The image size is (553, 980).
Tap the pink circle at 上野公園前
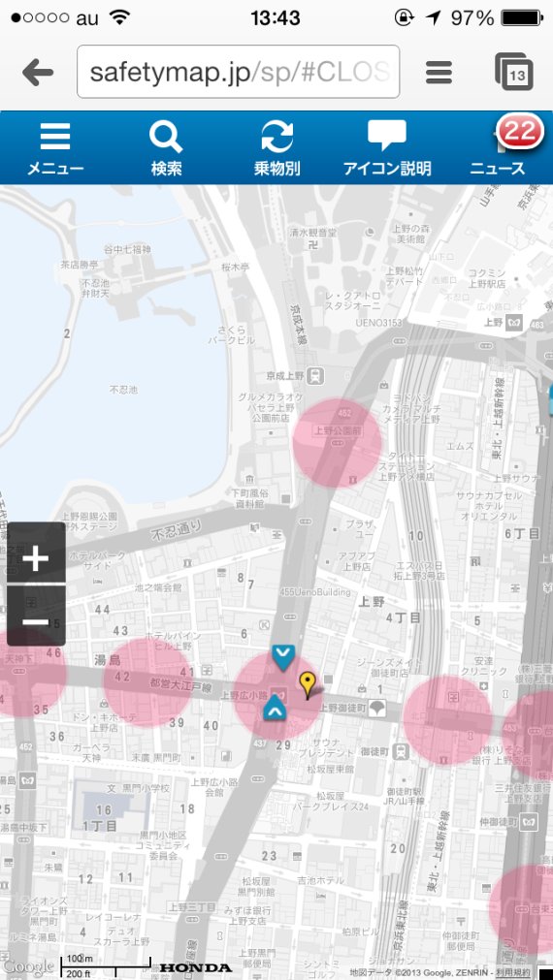coord(338,442)
